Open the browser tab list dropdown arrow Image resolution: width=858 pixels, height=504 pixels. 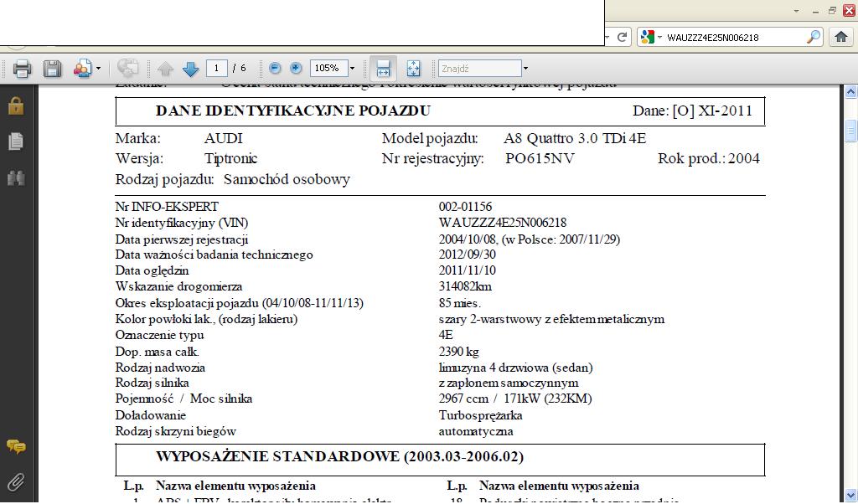click(x=796, y=11)
